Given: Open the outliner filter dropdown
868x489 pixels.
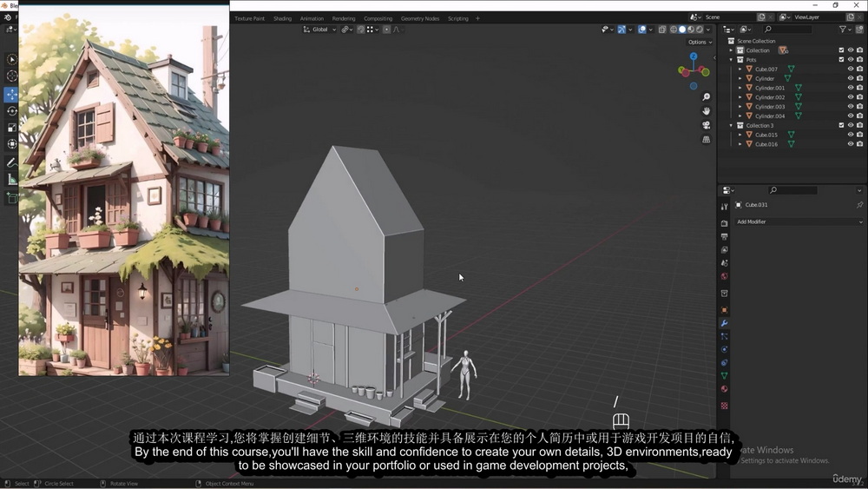Looking at the screenshot, I should click(x=845, y=30).
